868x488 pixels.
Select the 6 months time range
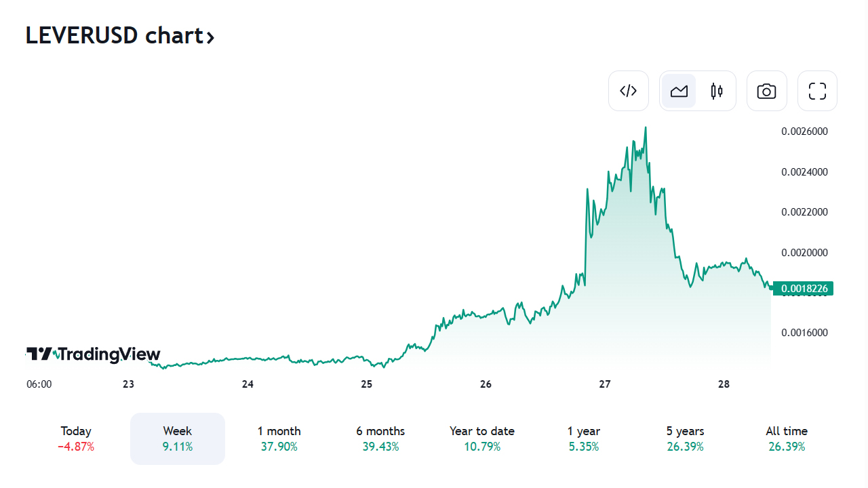point(380,439)
